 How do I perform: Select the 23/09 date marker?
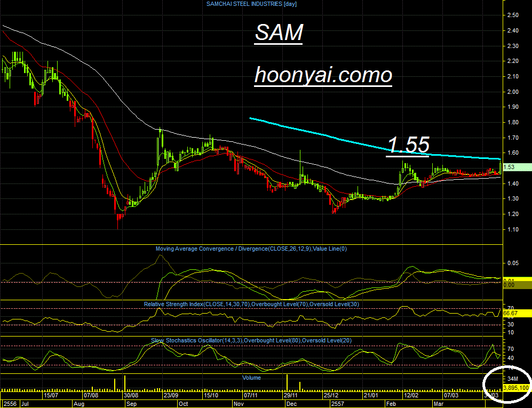171,395
